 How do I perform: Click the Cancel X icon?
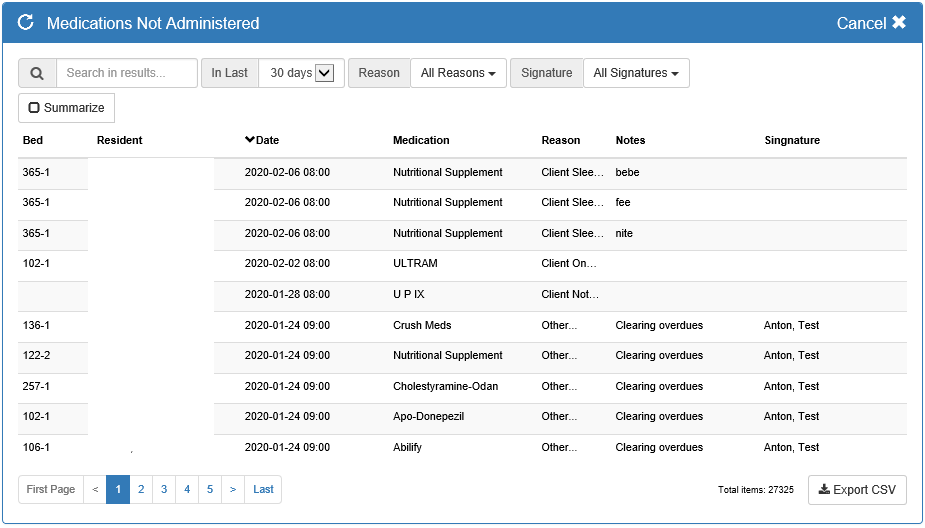tap(898, 22)
